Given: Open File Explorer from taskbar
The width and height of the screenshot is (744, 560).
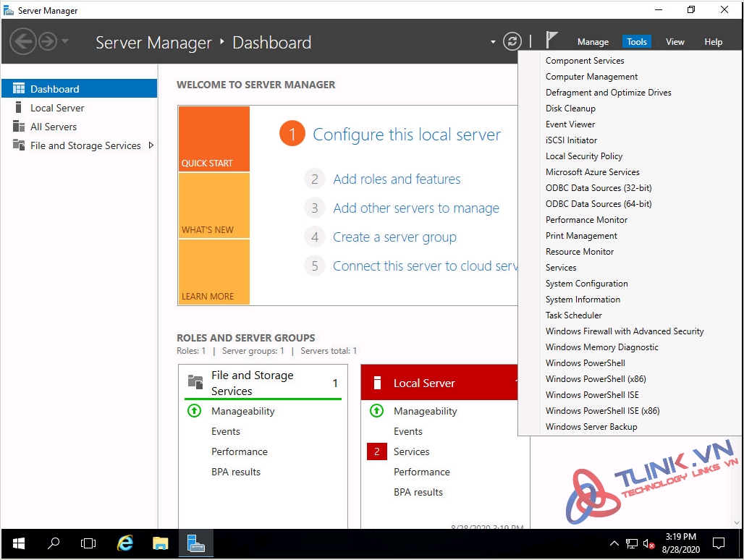Looking at the screenshot, I should click(161, 543).
